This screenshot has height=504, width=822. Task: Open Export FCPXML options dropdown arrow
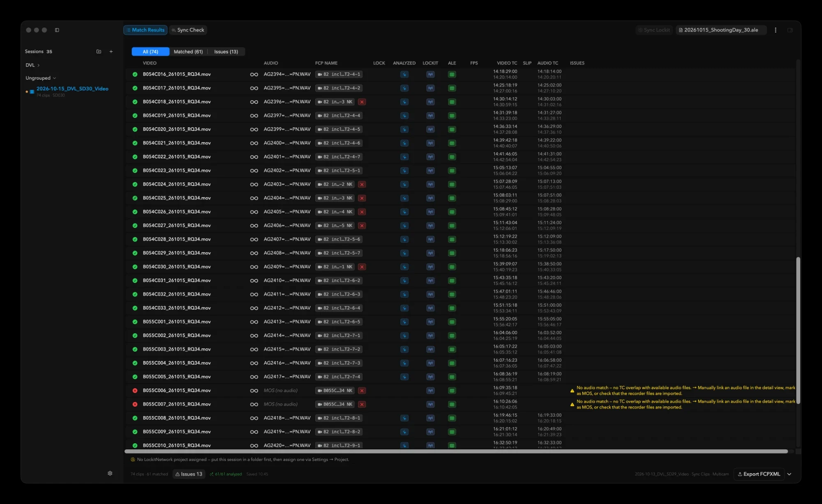tap(789, 474)
